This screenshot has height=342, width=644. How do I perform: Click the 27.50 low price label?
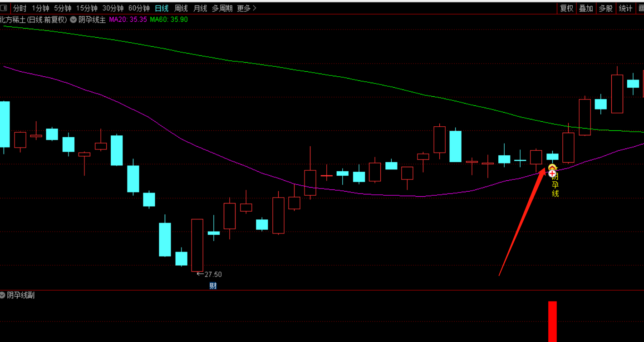[x=213, y=274]
